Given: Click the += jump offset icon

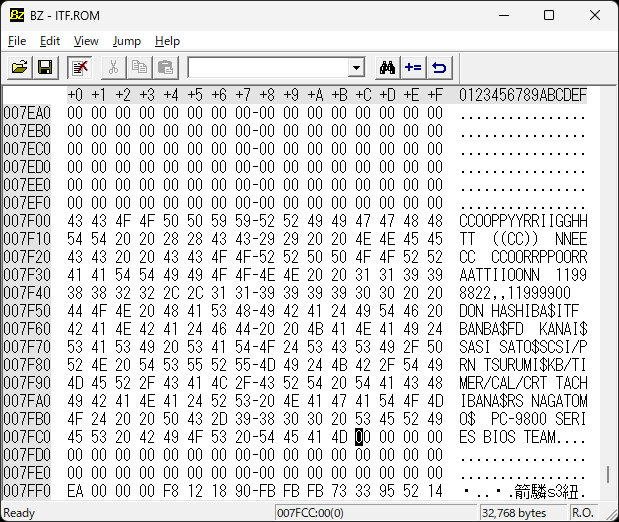Looking at the screenshot, I should pos(413,68).
